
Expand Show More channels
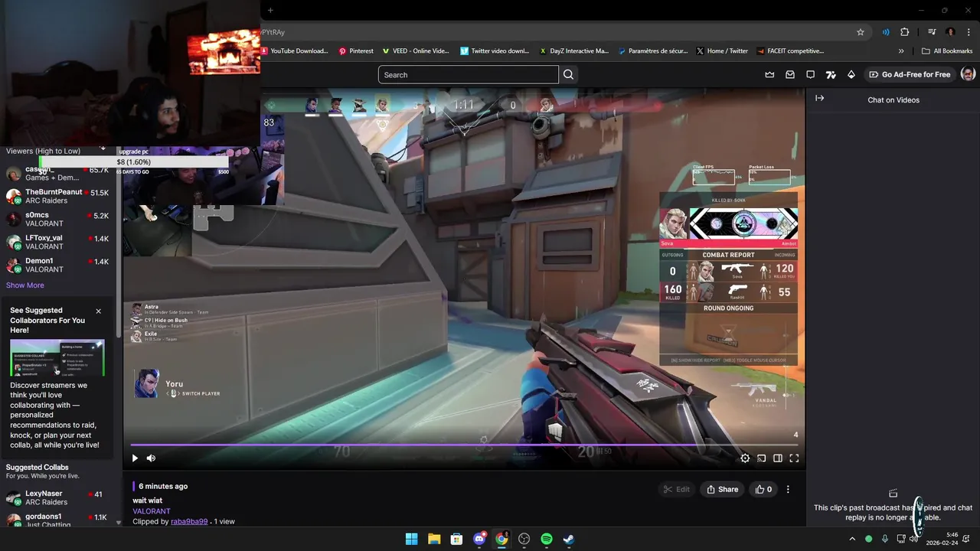click(x=25, y=285)
